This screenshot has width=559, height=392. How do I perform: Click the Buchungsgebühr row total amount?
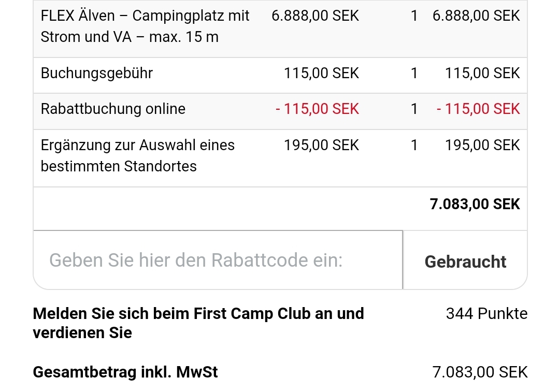pos(482,74)
